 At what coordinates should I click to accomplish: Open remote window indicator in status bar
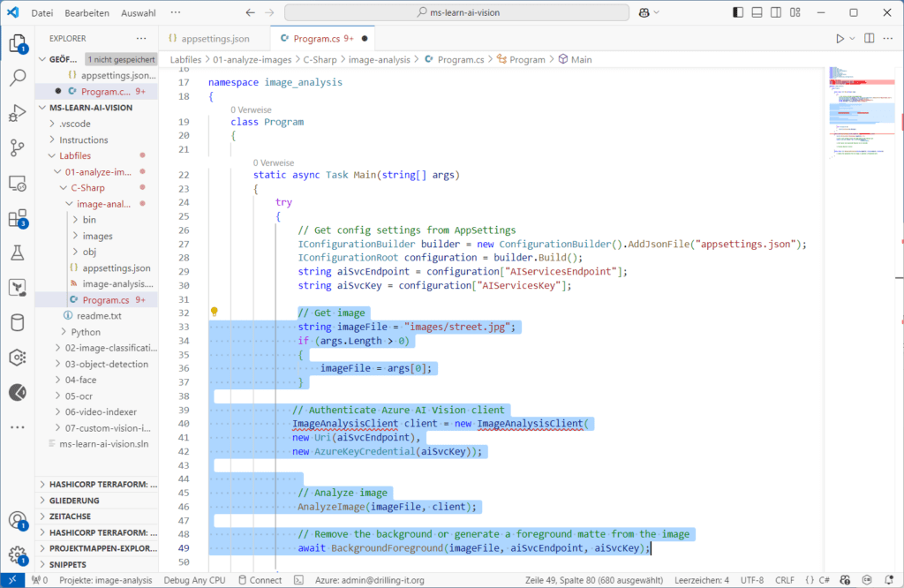pyautogui.click(x=12, y=580)
